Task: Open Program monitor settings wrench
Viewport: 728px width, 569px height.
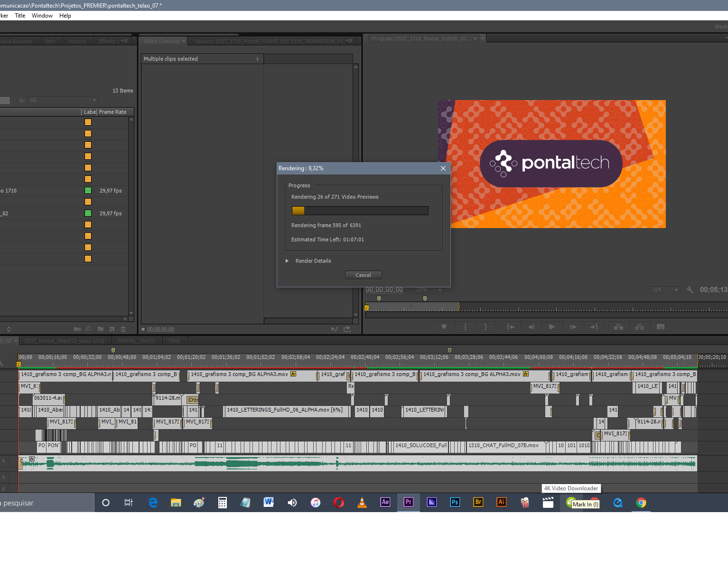Action: (690, 290)
